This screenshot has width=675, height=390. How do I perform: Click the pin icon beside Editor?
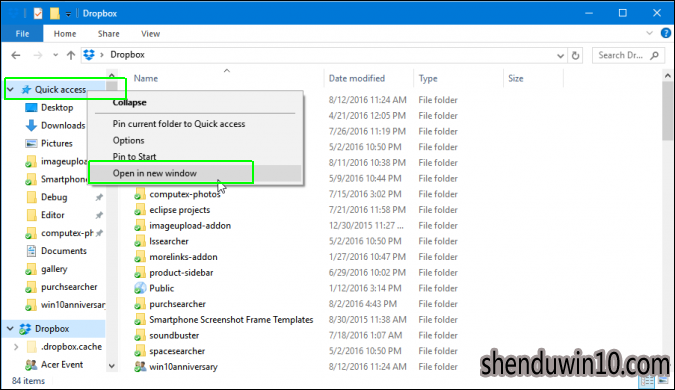click(99, 215)
